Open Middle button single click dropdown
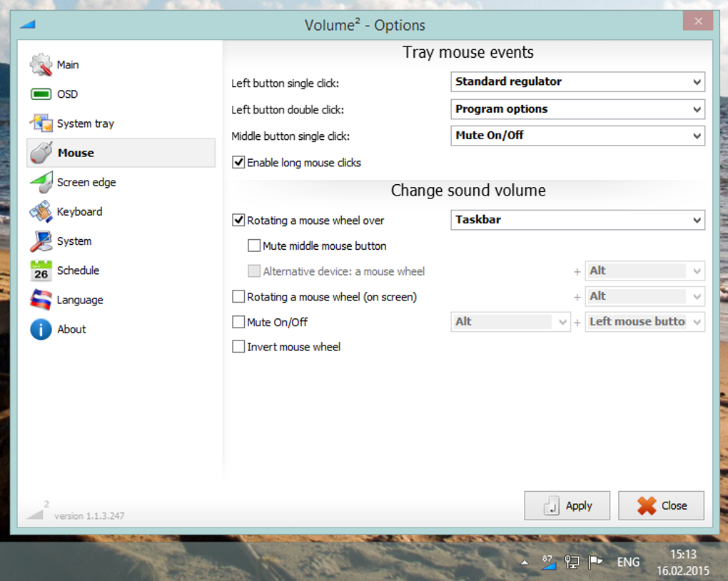Viewport: 728px width, 581px height. click(x=577, y=136)
